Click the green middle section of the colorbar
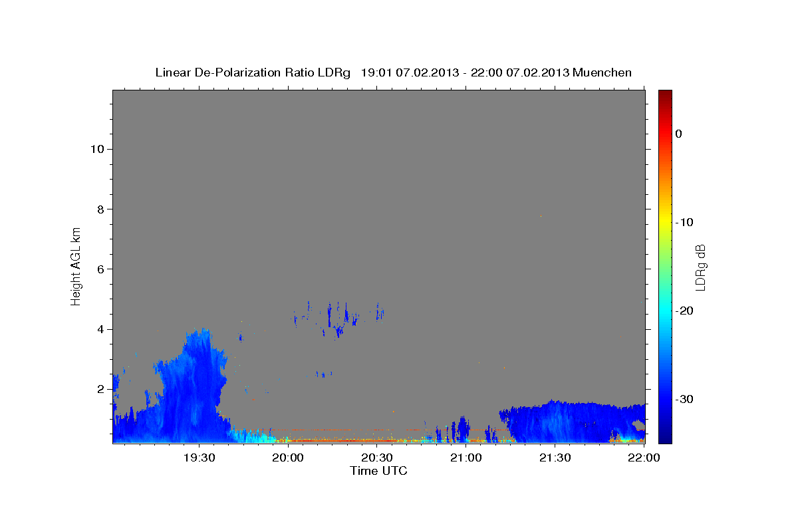The height and width of the screenshot is (532, 798). click(x=665, y=266)
